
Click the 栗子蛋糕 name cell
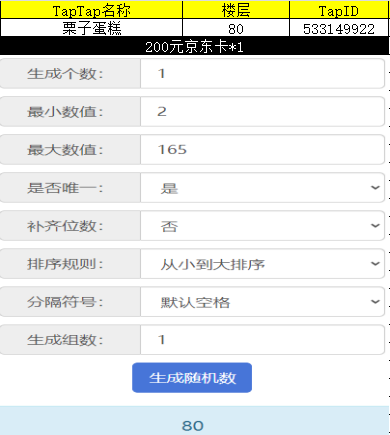tap(92, 28)
